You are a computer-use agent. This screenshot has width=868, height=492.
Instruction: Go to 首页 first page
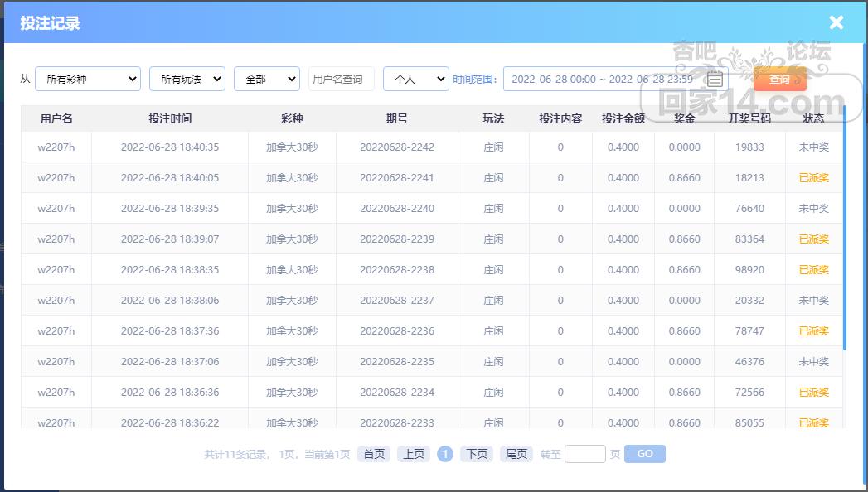coord(374,454)
